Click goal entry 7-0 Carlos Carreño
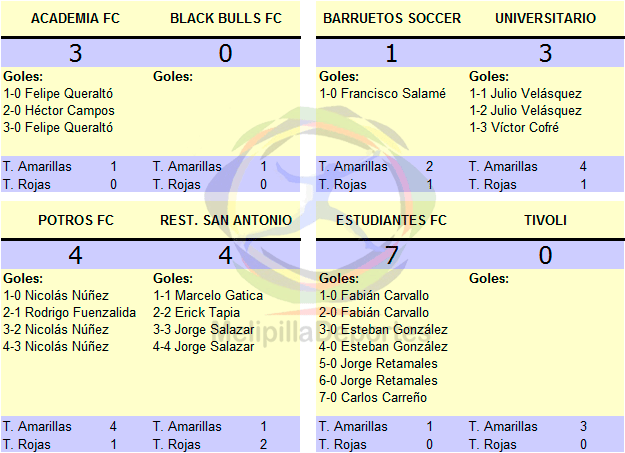Screen dimensions: 625x453 tap(373, 398)
